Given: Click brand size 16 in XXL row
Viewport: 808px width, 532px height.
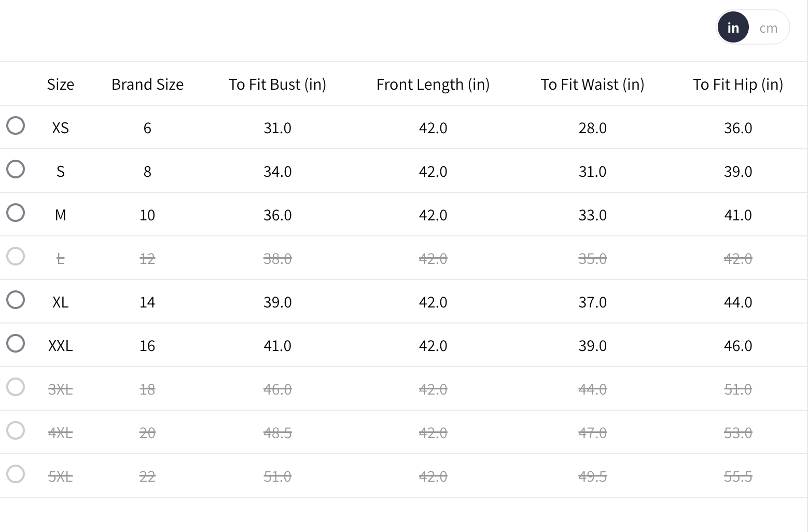Looking at the screenshot, I should pos(147,346).
